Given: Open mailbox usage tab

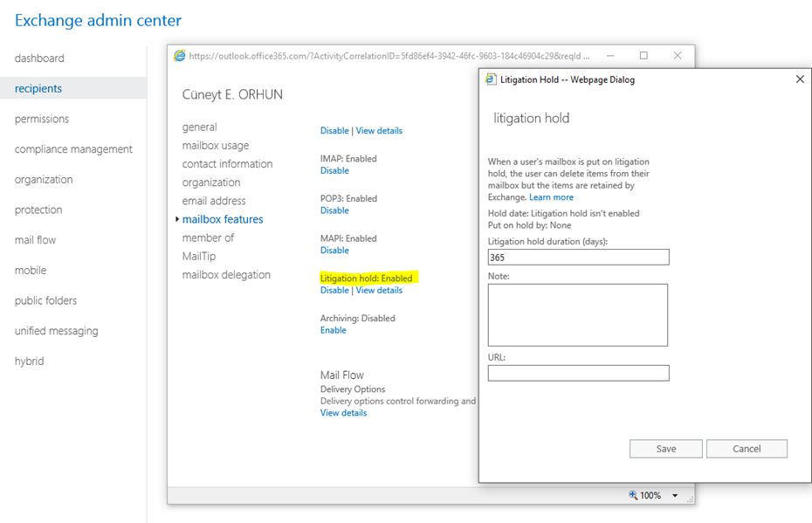Looking at the screenshot, I should (216, 146).
